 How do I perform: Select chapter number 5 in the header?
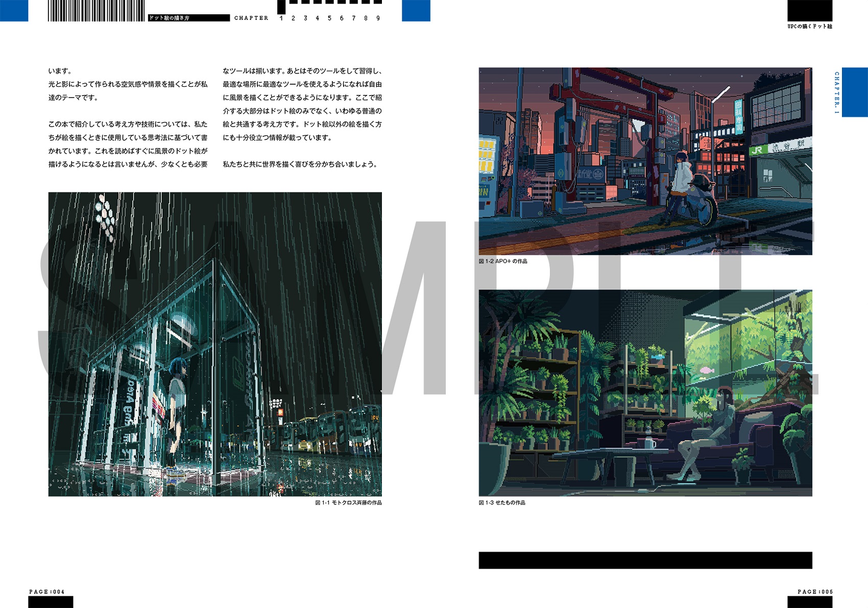[x=329, y=18]
